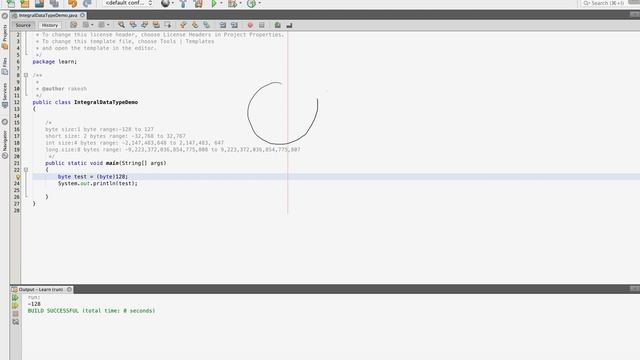Click the Stop Macro Recording icon
Image resolution: width=640 pixels, height=360 pixels.
pyautogui.click(x=262, y=25)
